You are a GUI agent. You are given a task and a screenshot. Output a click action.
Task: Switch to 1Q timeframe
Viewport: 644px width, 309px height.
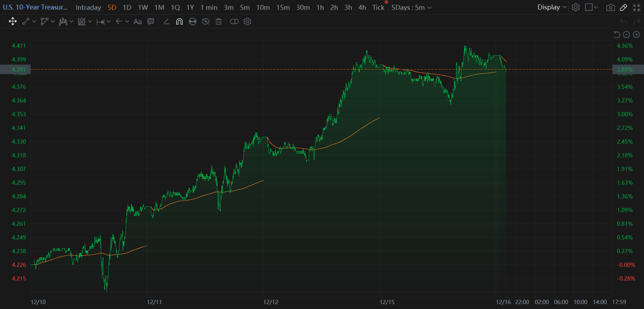[x=175, y=7]
